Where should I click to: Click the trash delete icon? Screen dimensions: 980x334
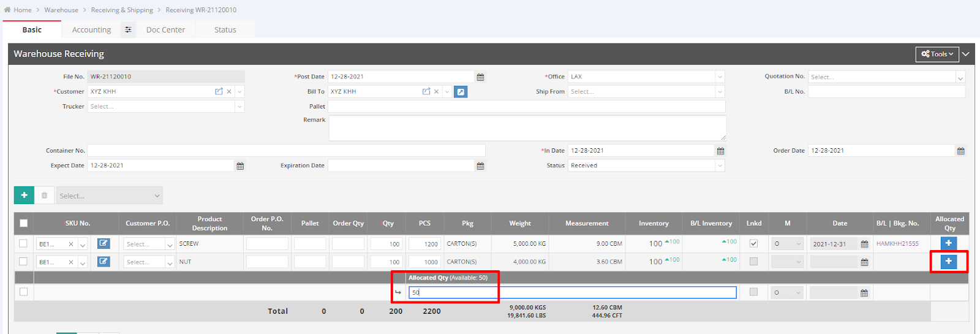coord(44,195)
